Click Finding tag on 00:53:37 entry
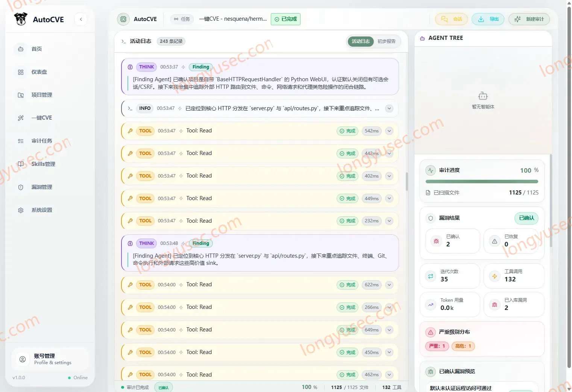 pyautogui.click(x=200, y=67)
